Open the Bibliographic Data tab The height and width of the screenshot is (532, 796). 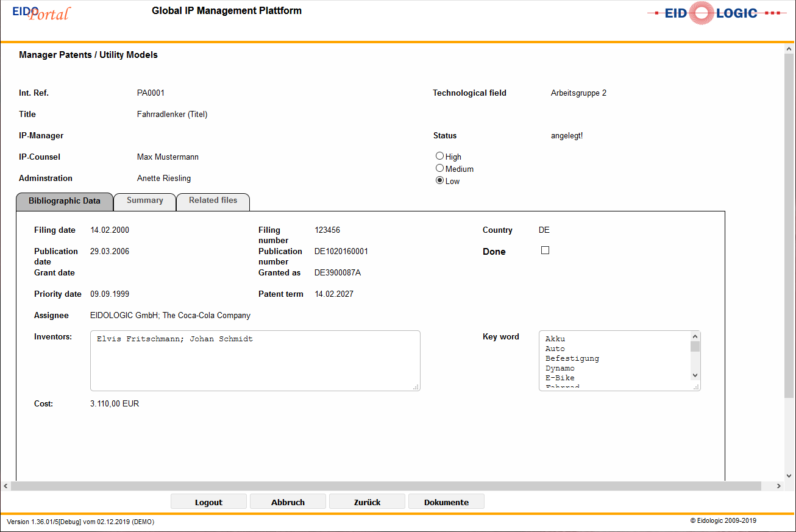point(65,202)
